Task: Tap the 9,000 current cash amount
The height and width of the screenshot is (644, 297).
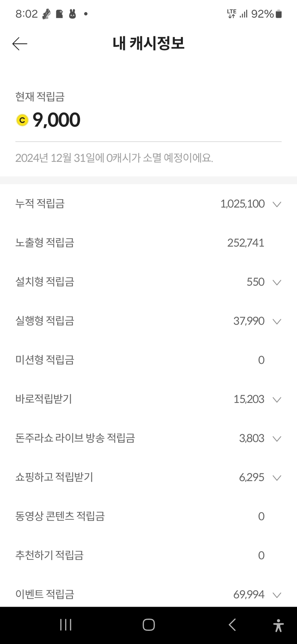Action: [57, 120]
